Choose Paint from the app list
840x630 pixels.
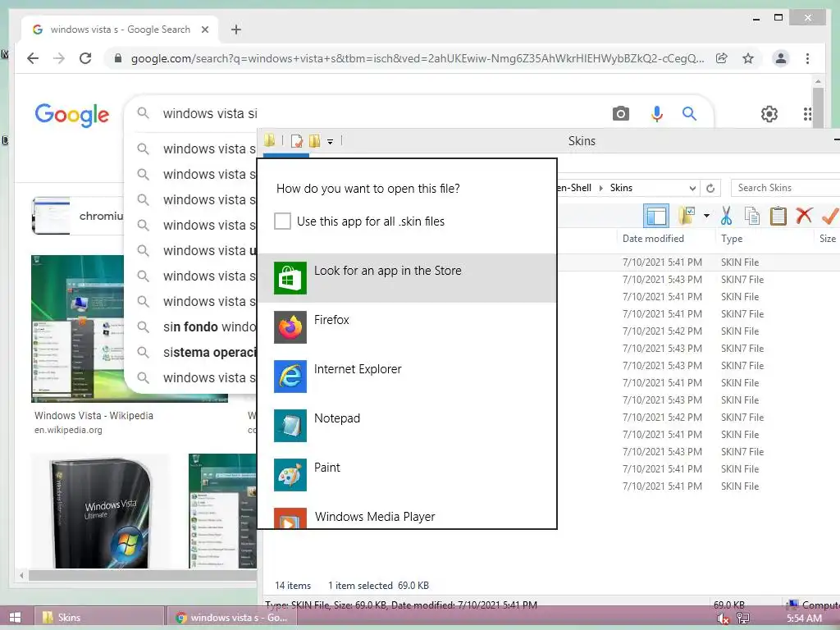pos(407,475)
